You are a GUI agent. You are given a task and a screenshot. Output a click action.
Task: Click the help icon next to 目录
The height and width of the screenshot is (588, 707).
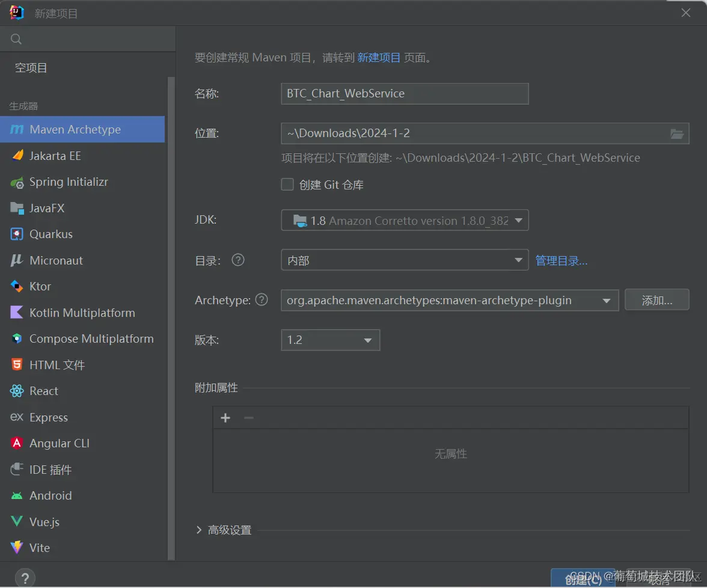point(238,260)
